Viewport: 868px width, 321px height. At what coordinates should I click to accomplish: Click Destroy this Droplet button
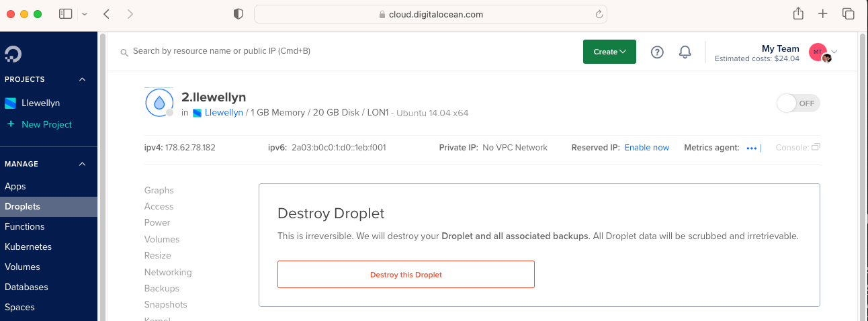406,275
